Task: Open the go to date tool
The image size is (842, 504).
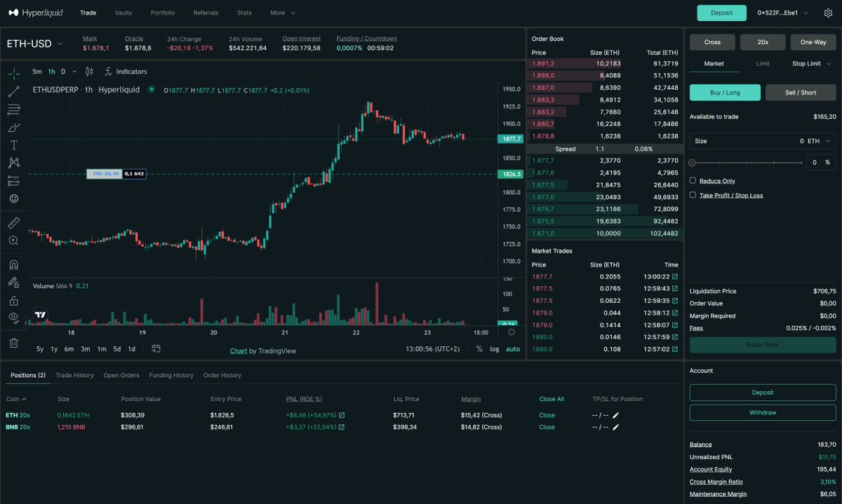Action: 156,348
